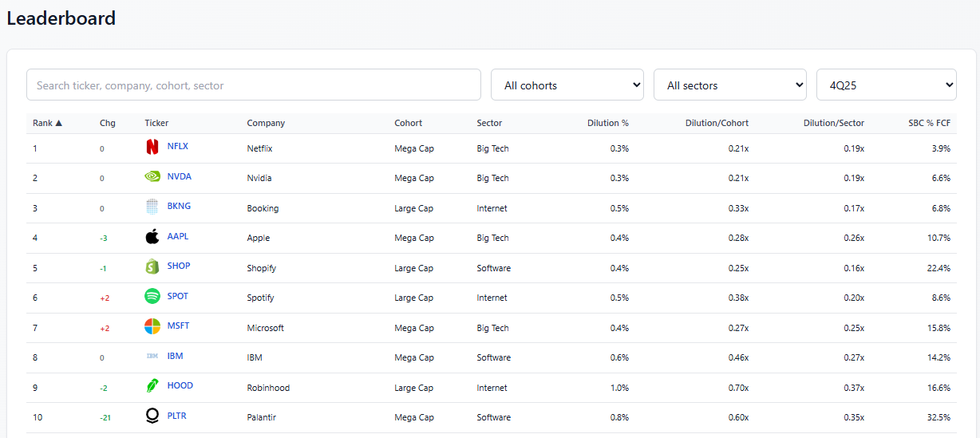Click IBM's 0.6% dilution value
980x438 pixels.
point(620,357)
